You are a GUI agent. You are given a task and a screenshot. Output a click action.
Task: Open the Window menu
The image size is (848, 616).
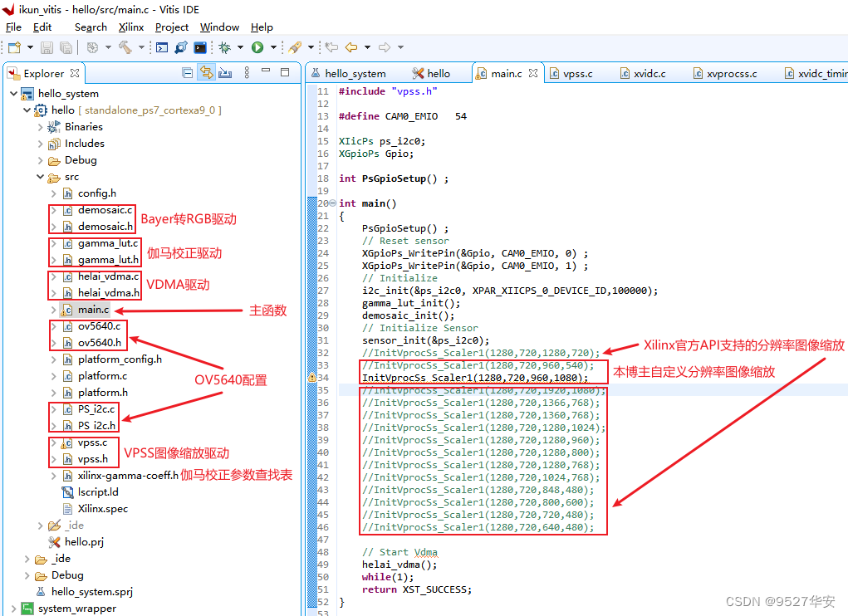[x=219, y=27]
